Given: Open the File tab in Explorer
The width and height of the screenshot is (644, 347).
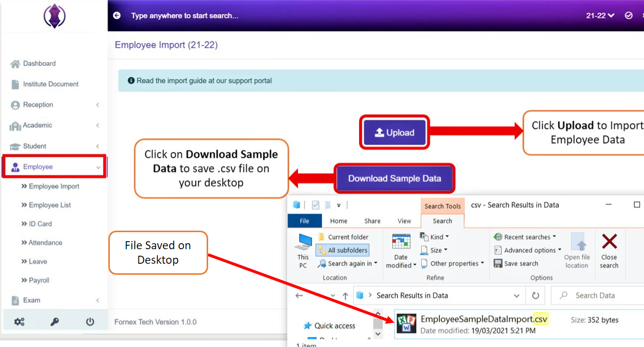Looking at the screenshot, I should click(304, 221).
